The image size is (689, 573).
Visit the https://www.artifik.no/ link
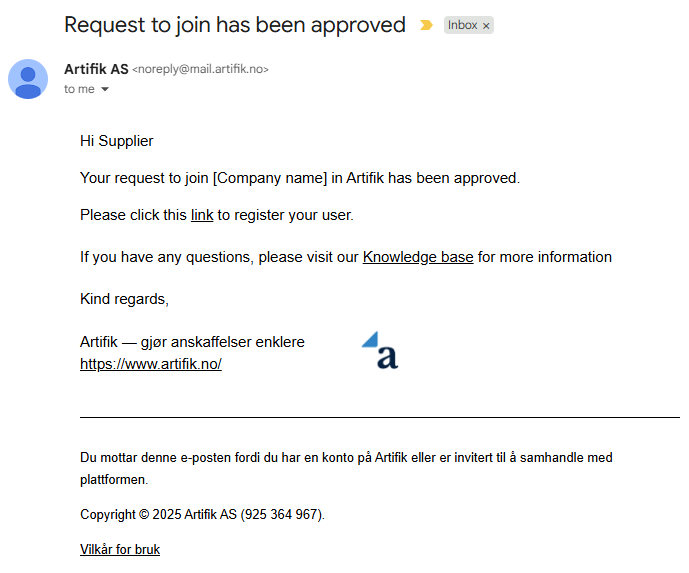[x=151, y=364]
